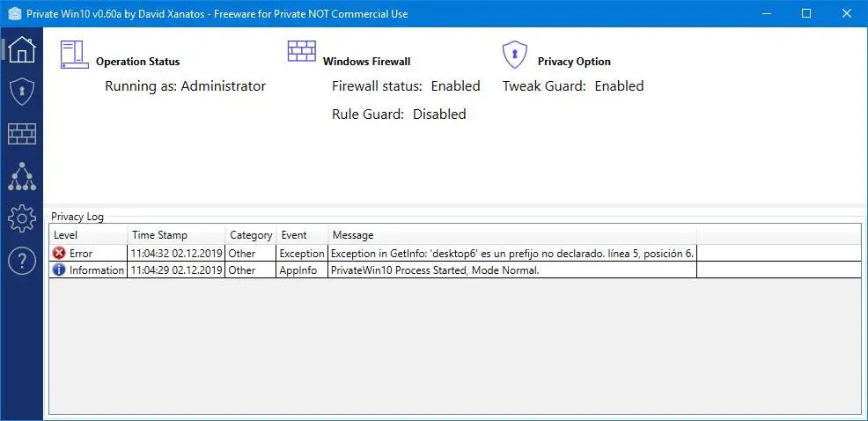The width and height of the screenshot is (868, 421).
Task: Click 'PrivateWin10 Process Started' message
Action: (435, 270)
